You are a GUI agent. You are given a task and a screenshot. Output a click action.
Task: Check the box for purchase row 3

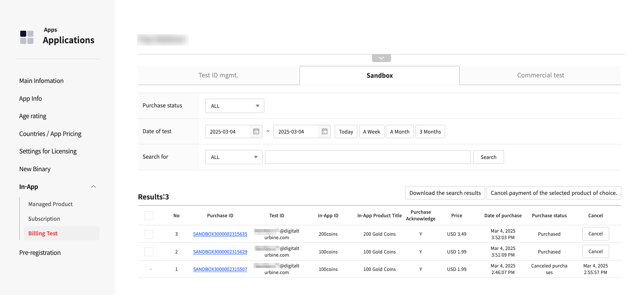pyautogui.click(x=149, y=234)
